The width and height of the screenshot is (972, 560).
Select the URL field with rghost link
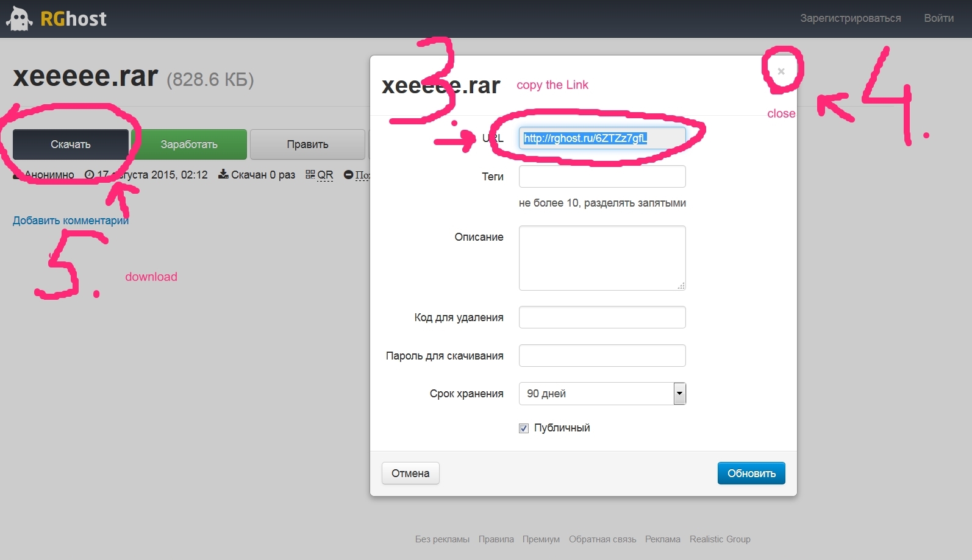602,138
